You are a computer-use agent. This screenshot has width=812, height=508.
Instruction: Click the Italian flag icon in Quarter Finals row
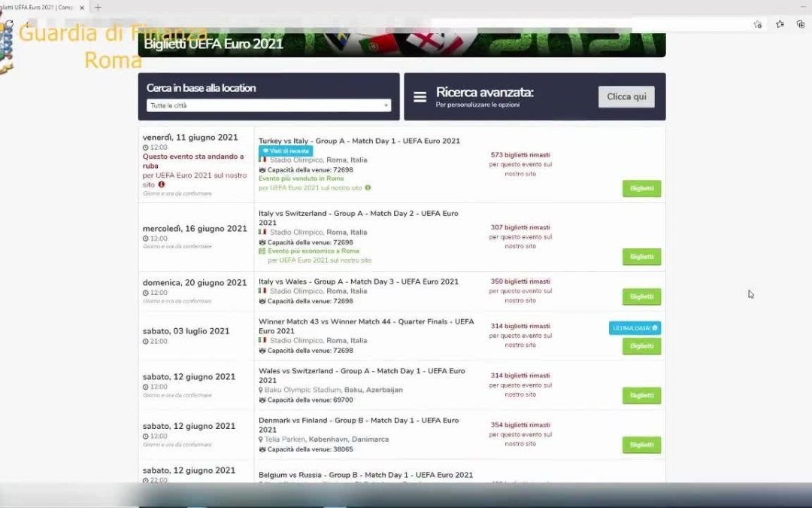[262, 341]
